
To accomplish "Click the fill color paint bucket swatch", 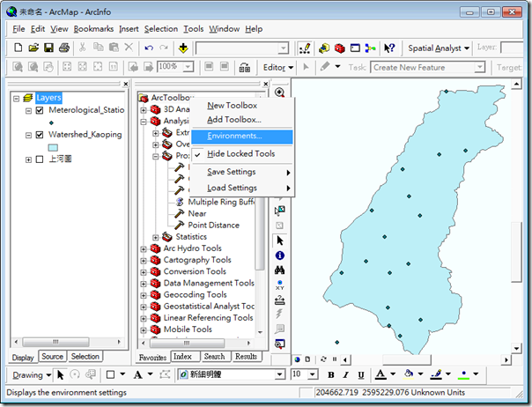I will click(409, 374).
